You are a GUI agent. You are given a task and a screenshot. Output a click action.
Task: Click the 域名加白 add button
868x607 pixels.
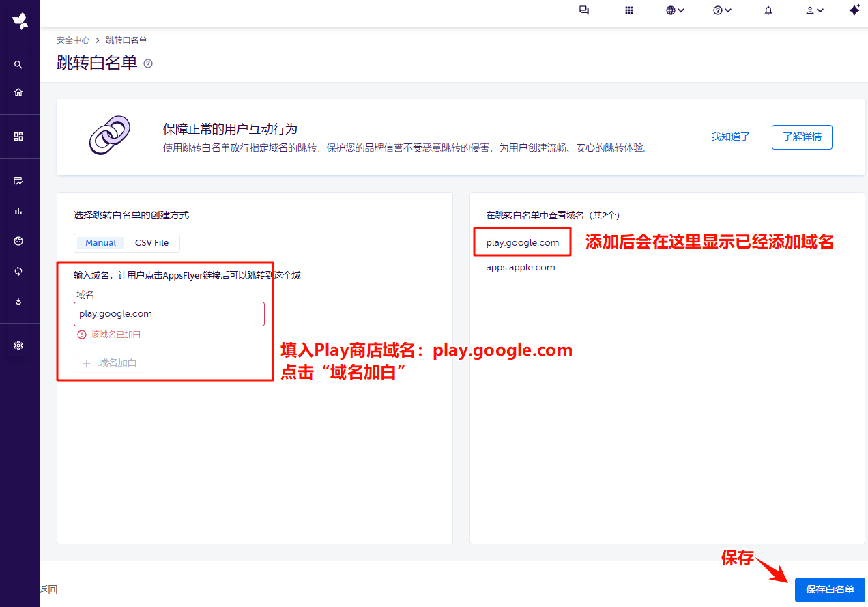109,363
